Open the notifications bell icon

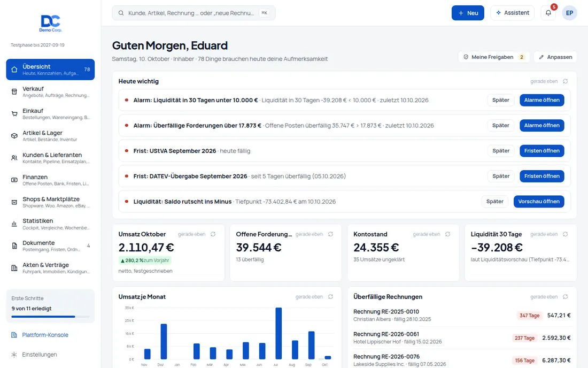click(548, 13)
